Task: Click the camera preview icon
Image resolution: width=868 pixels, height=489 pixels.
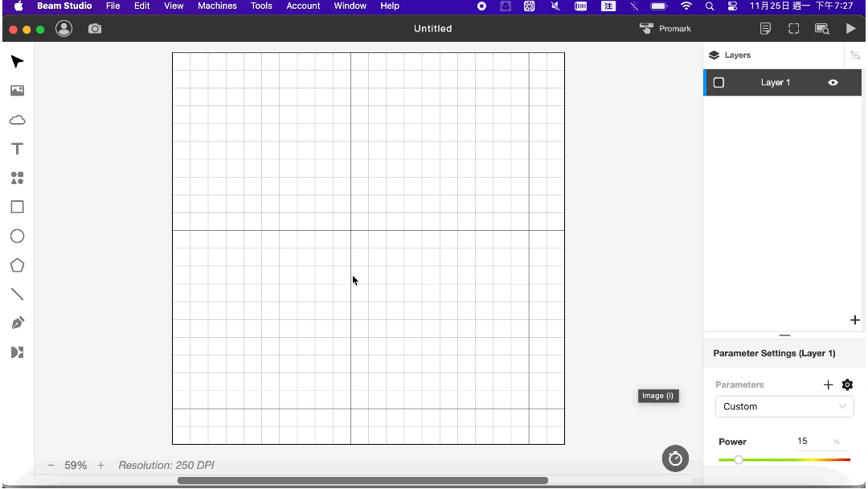Action: pyautogui.click(x=95, y=29)
